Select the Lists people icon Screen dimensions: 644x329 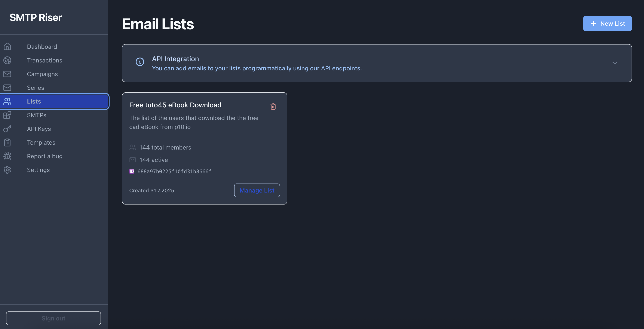[7, 101]
